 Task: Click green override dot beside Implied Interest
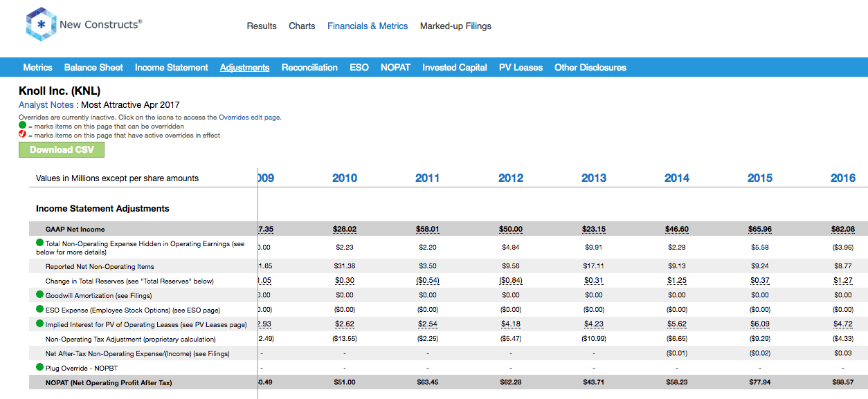coord(40,324)
